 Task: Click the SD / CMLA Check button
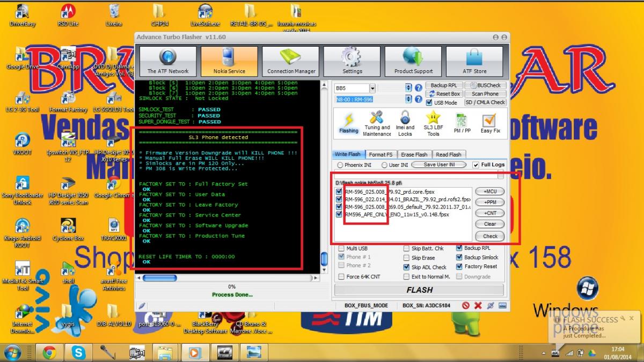click(x=485, y=102)
